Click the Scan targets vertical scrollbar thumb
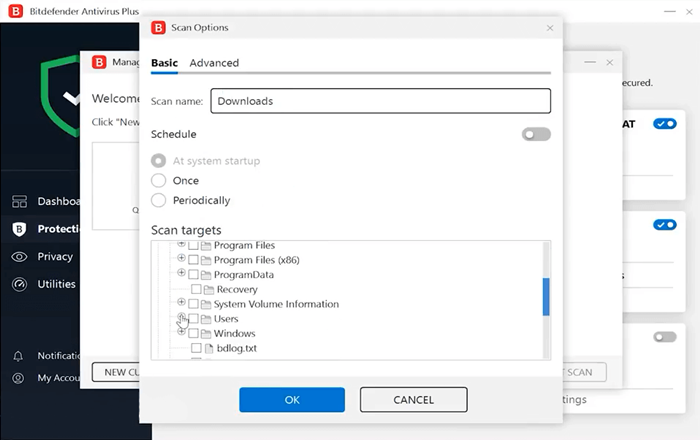 click(x=546, y=297)
